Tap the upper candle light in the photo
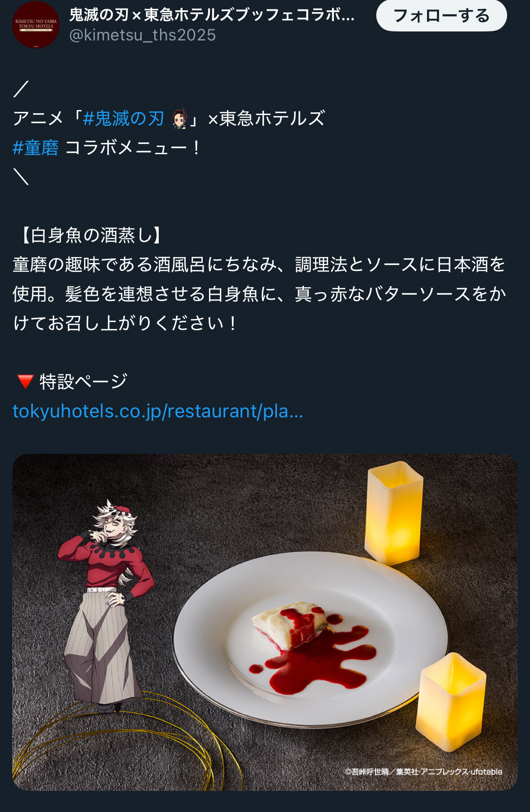Image resolution: width=530 pixels, height=812 pixels. point(394,512)
